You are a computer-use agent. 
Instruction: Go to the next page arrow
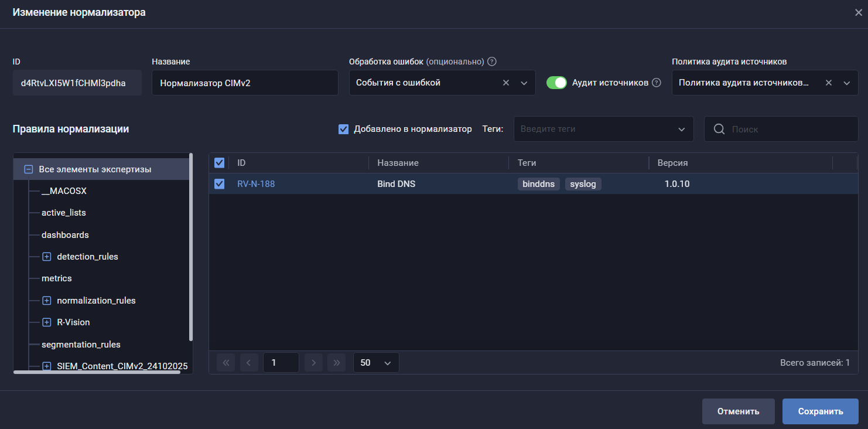313,363
